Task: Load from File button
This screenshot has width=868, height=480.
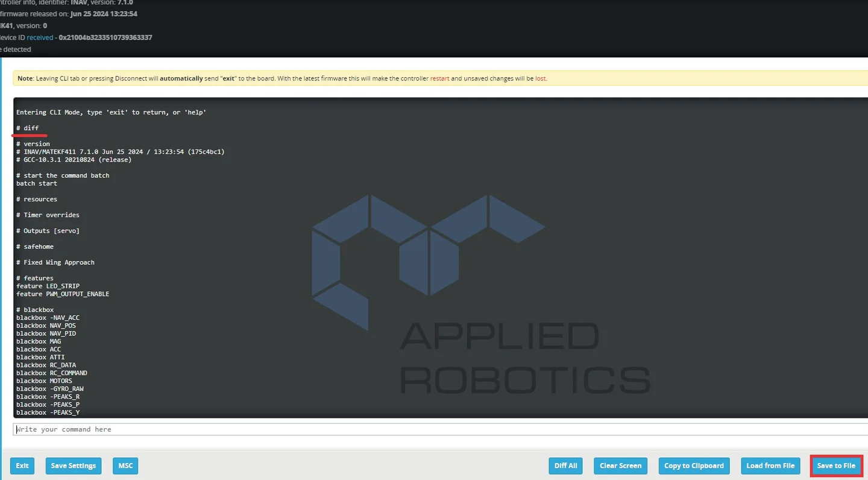Action: (770, 466)
